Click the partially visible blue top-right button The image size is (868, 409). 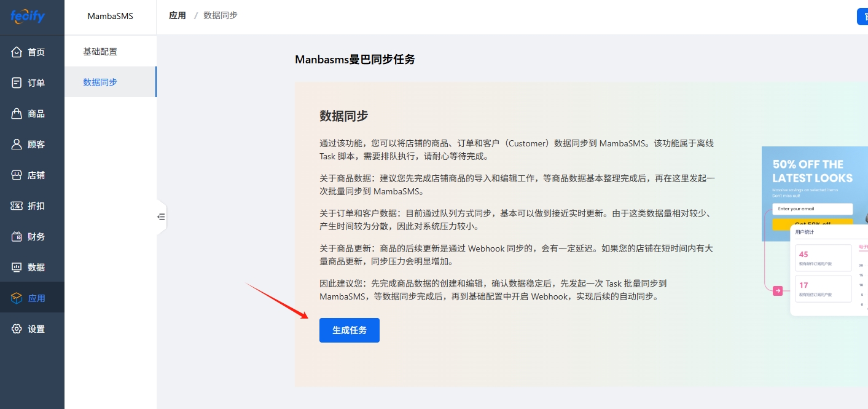click(862, 17)
